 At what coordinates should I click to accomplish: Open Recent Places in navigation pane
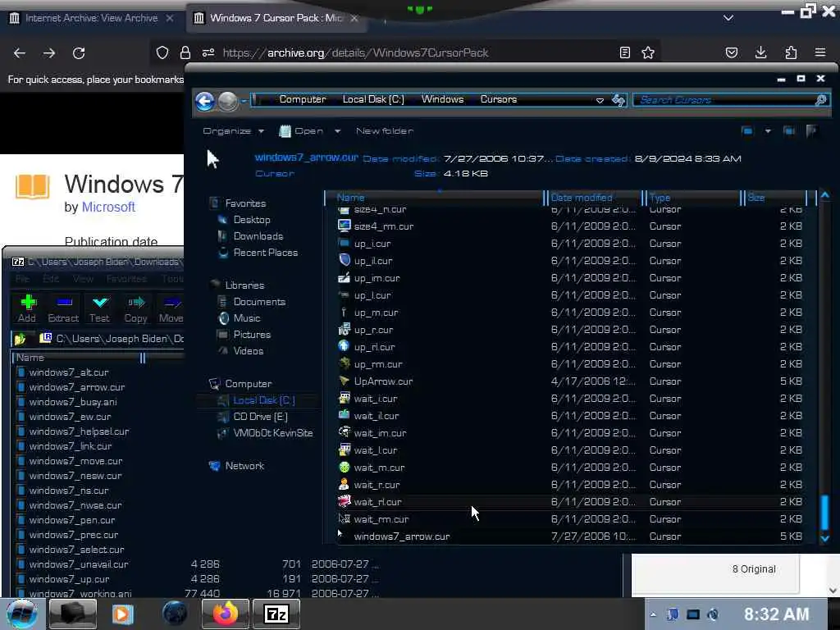coord(266,253)
